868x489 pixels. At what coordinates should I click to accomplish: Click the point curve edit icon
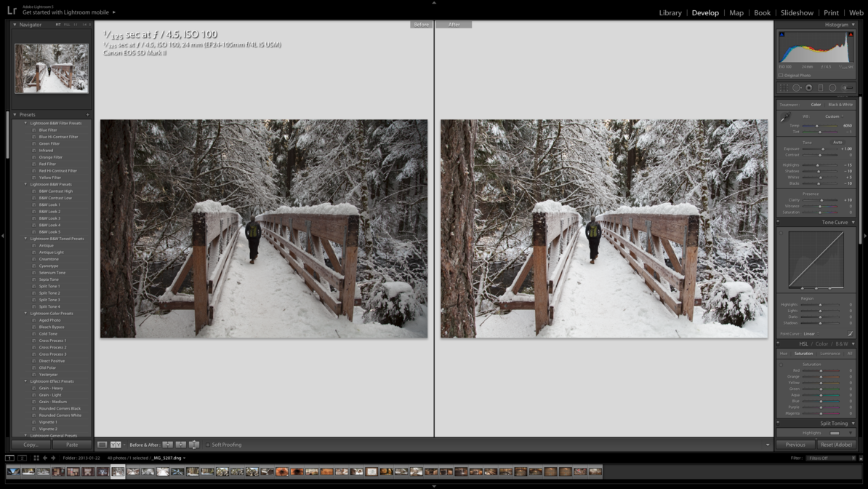click(x=850, y=333)
